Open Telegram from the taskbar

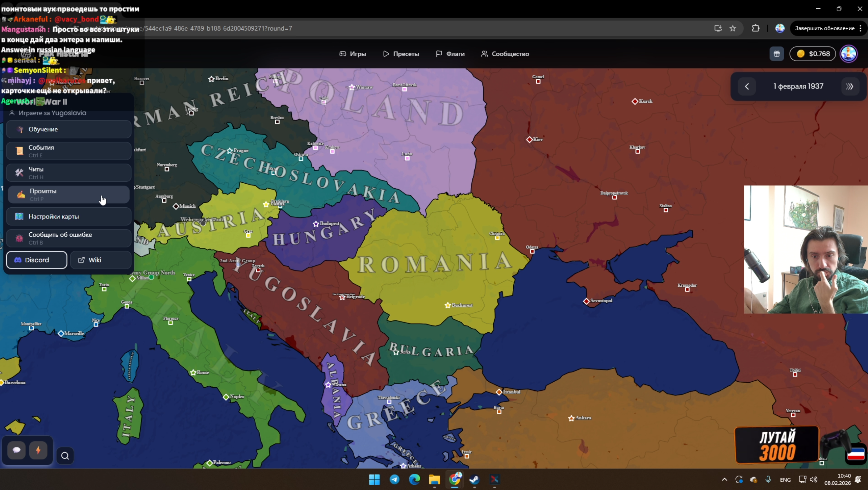394,479
